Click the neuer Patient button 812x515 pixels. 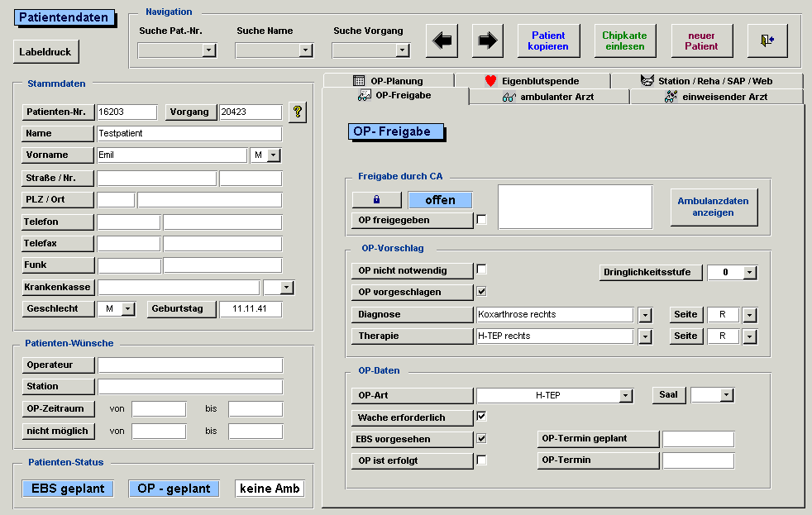point(702,41)
